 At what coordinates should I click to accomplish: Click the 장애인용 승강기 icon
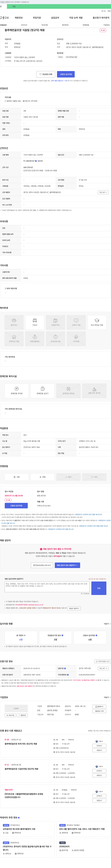[43, 391]
